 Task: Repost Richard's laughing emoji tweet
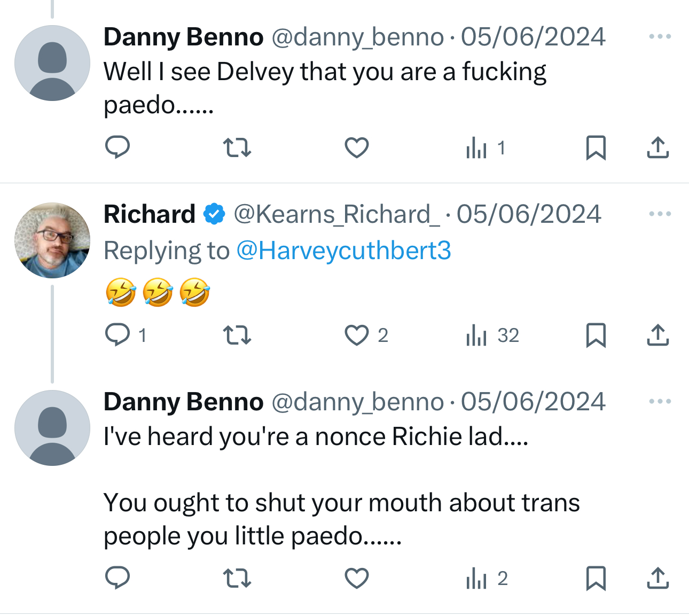(237, 335)
